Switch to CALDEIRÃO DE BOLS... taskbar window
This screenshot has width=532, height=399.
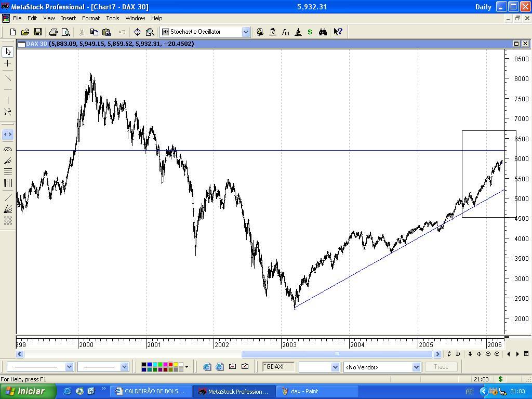[151, 392]
